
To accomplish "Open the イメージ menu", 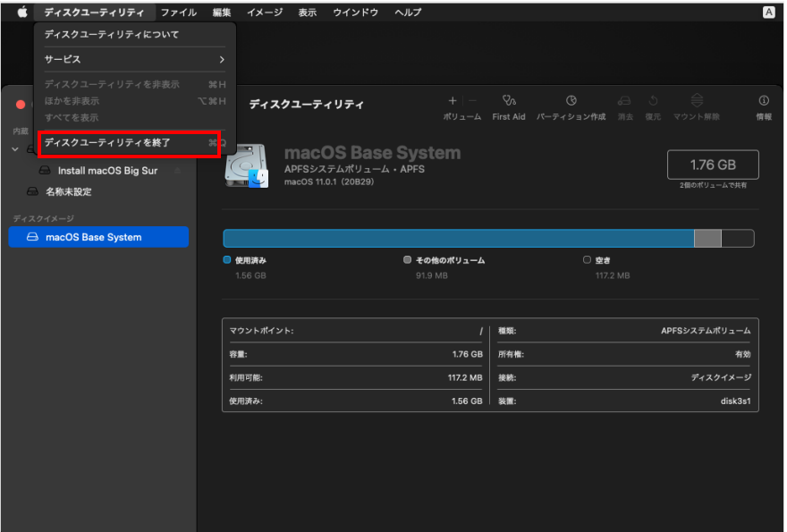I will click(x=265, y=12).
